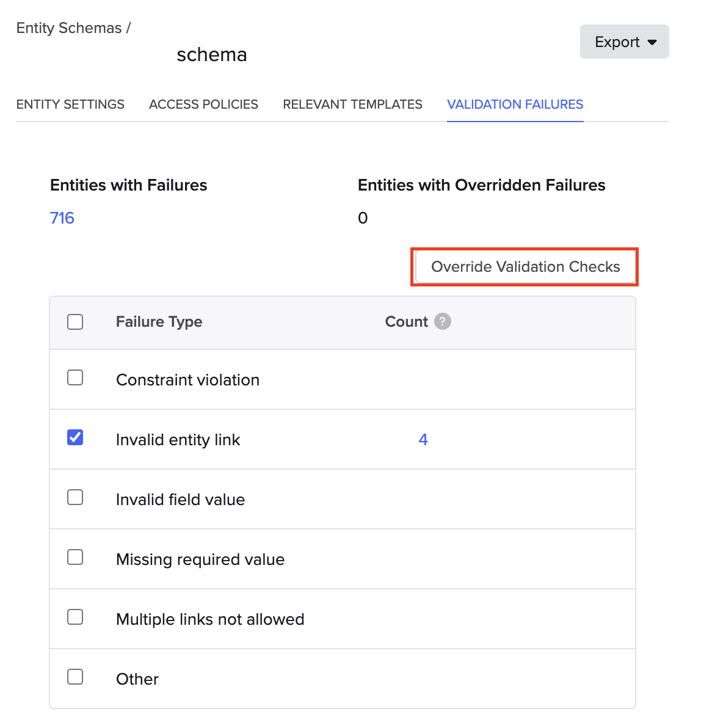Screen dimensions: 701x728
Task: Click the Override Validation Checks button
Action: [525, 267]
